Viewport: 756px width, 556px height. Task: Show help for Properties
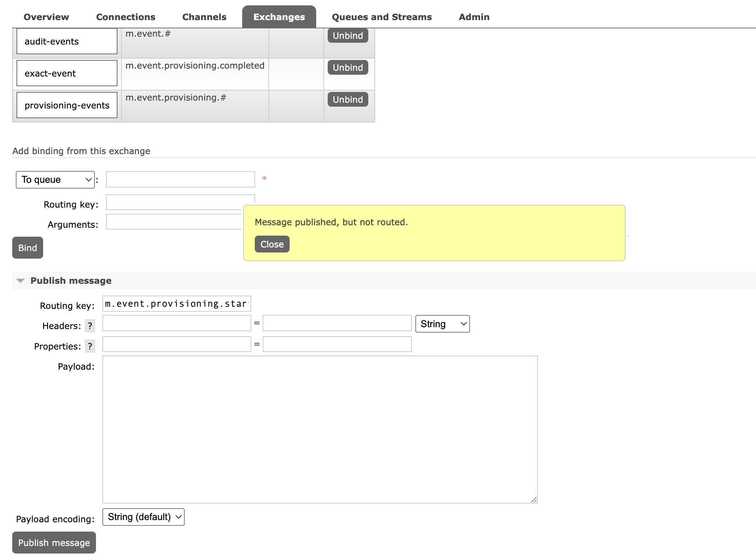coord(90,346)
